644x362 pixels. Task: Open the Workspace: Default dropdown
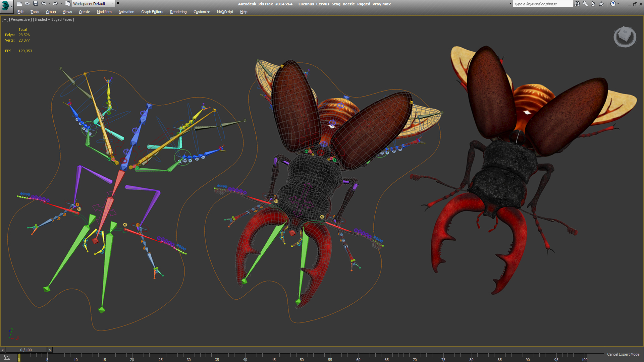pos(93,4)
